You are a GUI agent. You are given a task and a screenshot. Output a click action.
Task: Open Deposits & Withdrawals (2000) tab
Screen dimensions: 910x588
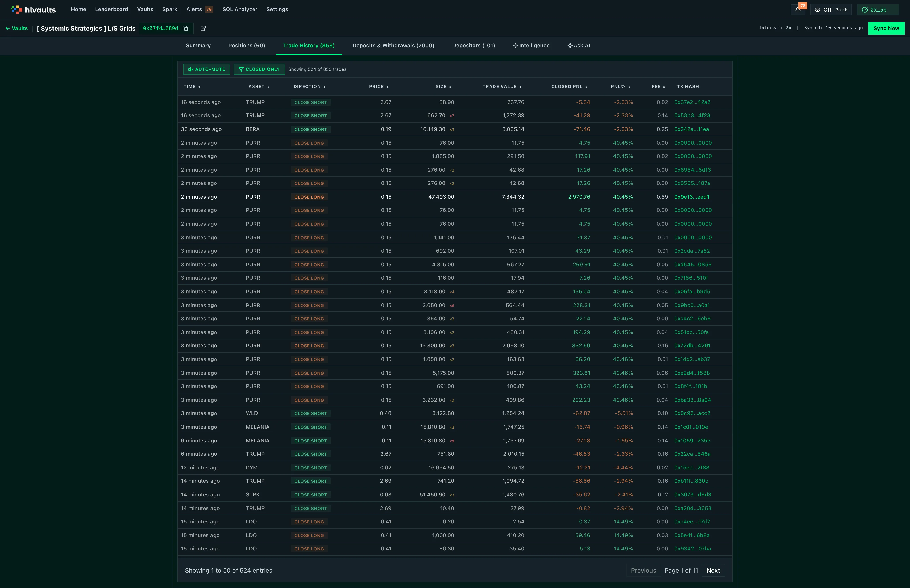(x=393, y=45)
